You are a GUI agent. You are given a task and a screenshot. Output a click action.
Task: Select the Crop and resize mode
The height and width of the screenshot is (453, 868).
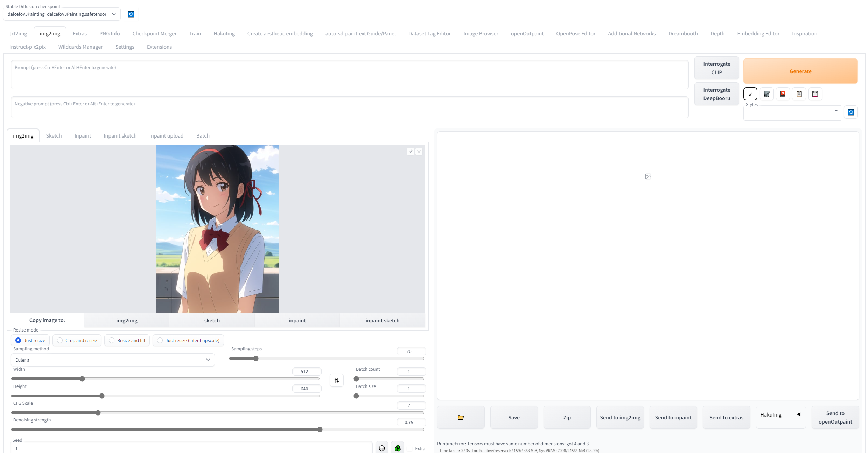[59, 340]
